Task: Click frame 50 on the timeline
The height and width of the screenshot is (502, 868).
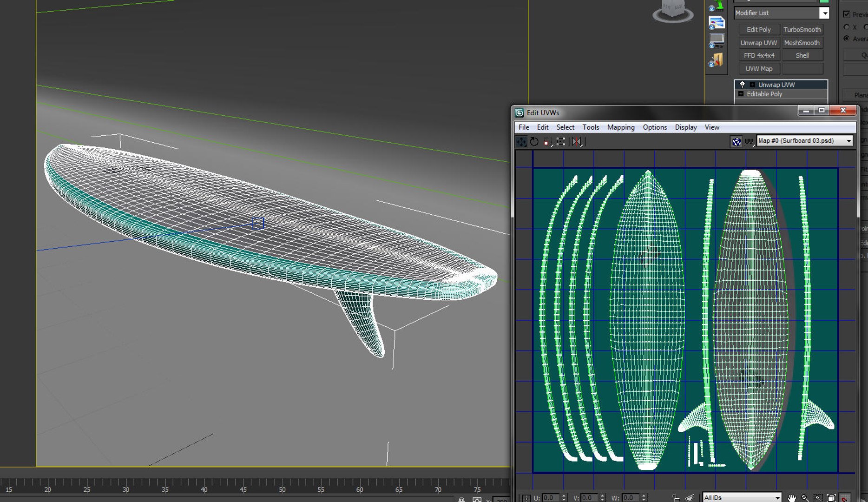Action: [282, 489]
